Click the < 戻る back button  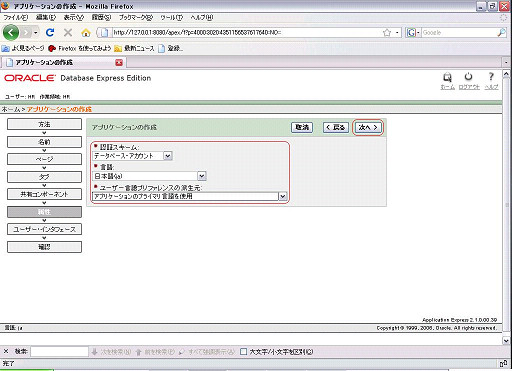pos(336,127)
